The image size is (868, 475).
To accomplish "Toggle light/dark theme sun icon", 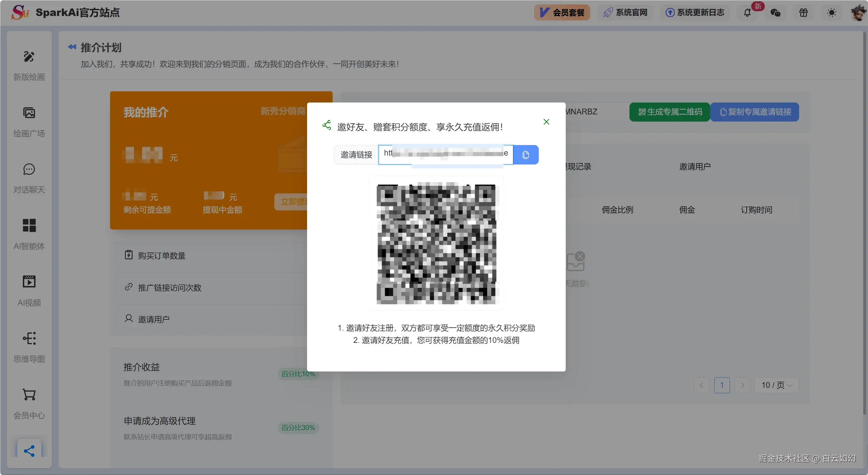I will (x=832, y=13).
